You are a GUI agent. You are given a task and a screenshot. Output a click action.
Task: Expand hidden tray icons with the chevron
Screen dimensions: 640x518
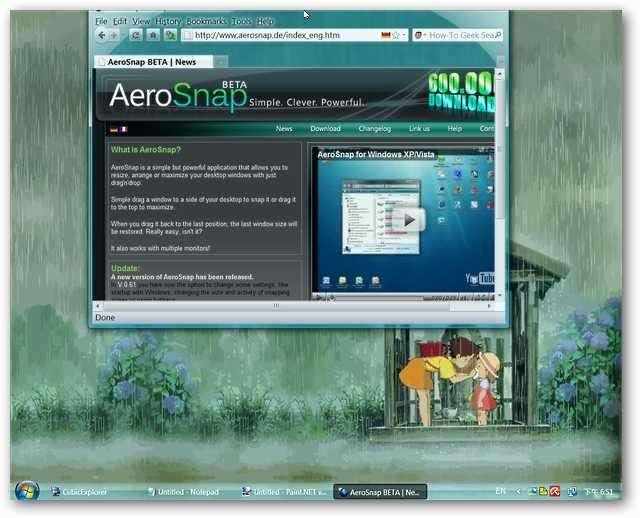coord(518,491)
